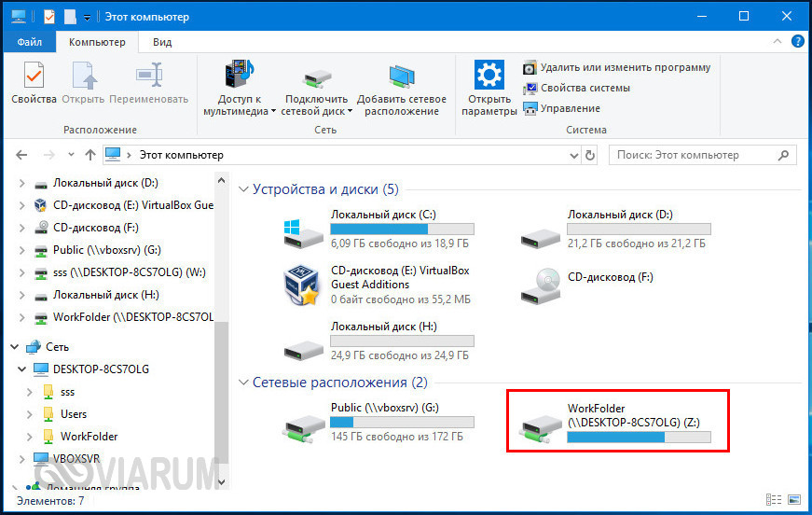812x515 pixels.
Task: Click Свойства системы link
Action: pyautogui.click(x=585, y=88)
